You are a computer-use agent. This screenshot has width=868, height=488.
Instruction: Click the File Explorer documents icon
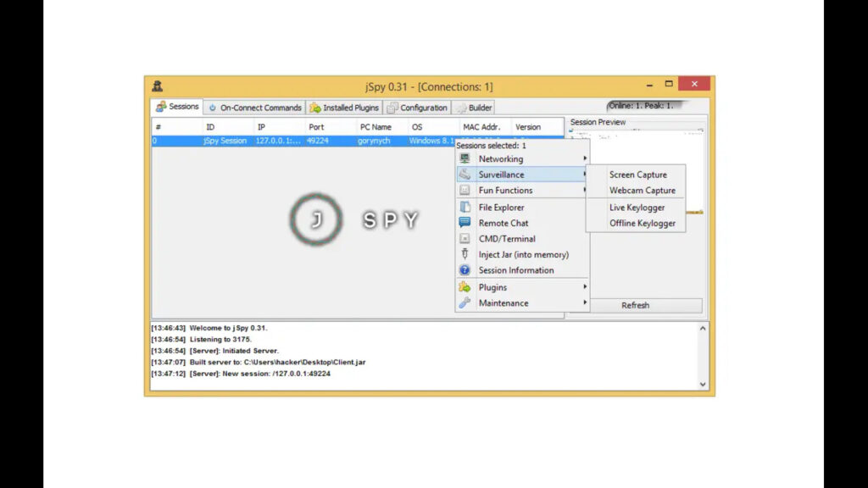[x=465, y=207]
